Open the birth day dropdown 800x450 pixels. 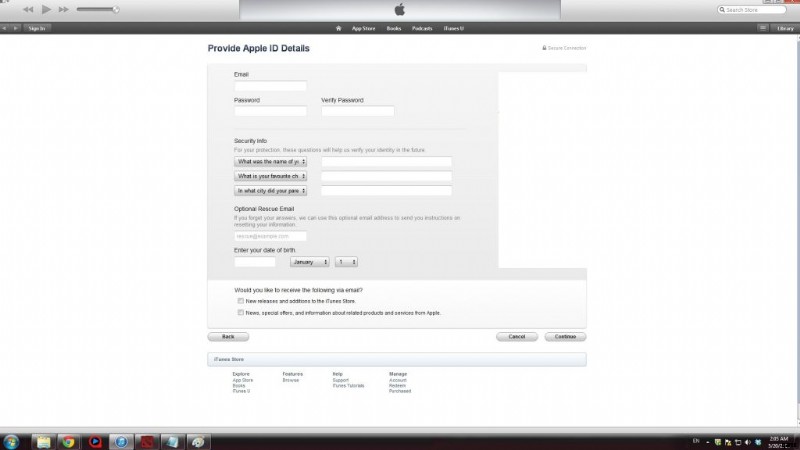[x=346, y=262]
